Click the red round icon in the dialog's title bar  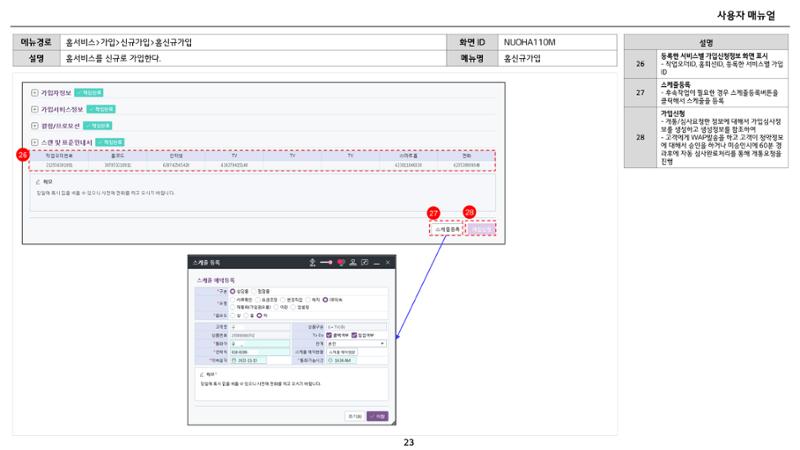pos(340,262)
